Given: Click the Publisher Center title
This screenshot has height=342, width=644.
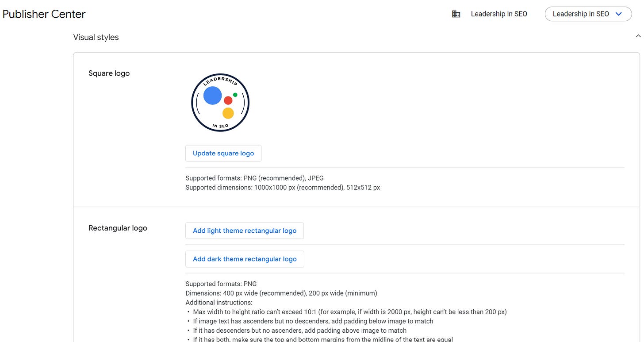Looking at the screenshot, I should tap(44, 14).
